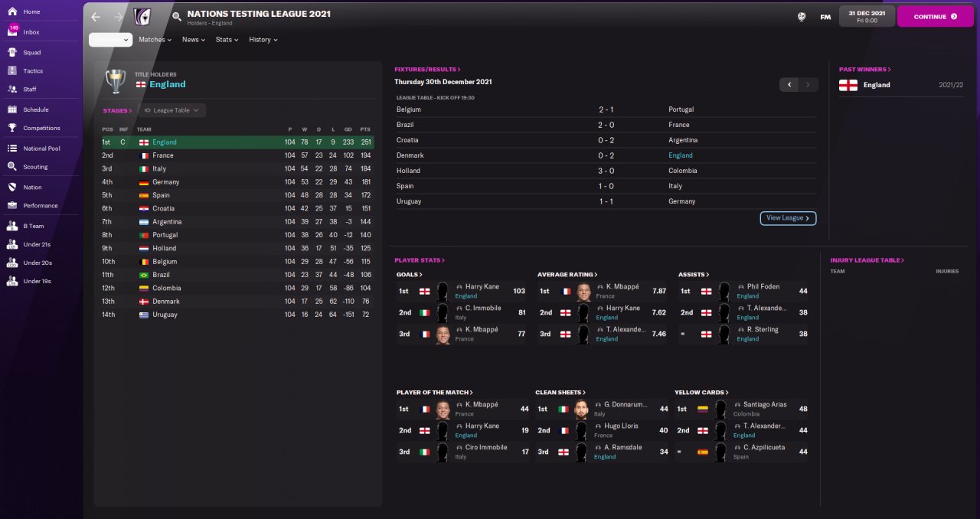Viewport: 980px width, 519px height.
Task: Click Harry Kane's portrait in Goals
Action: pos(443,291)
